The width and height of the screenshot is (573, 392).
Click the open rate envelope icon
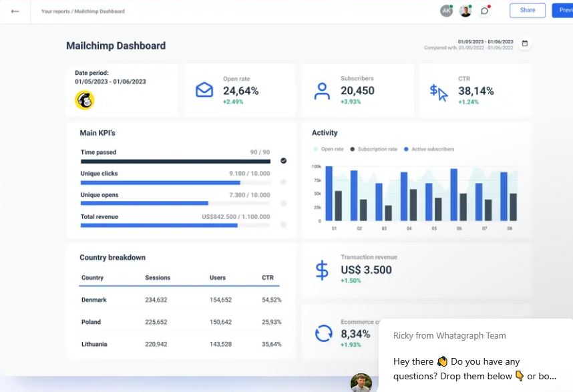[204, 90]
